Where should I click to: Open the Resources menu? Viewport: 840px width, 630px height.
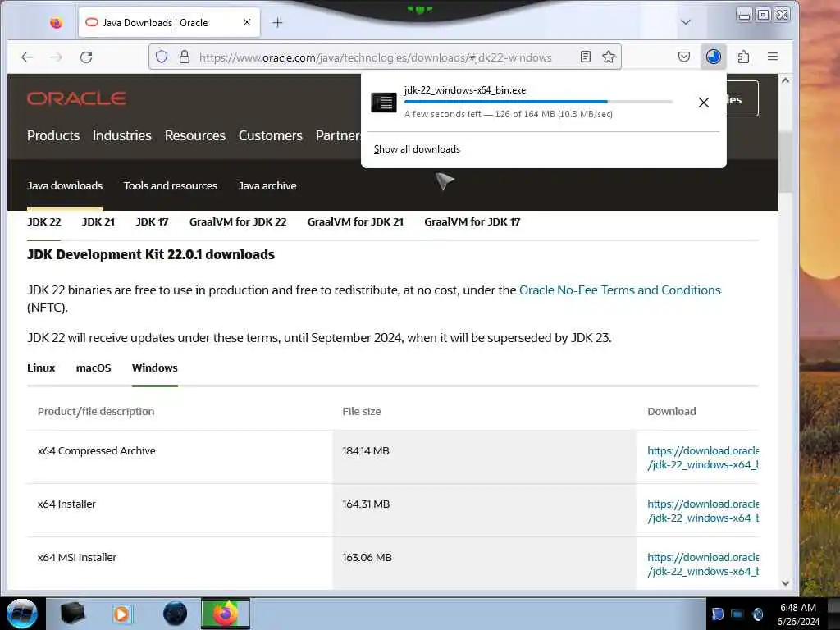click(195, 135)
